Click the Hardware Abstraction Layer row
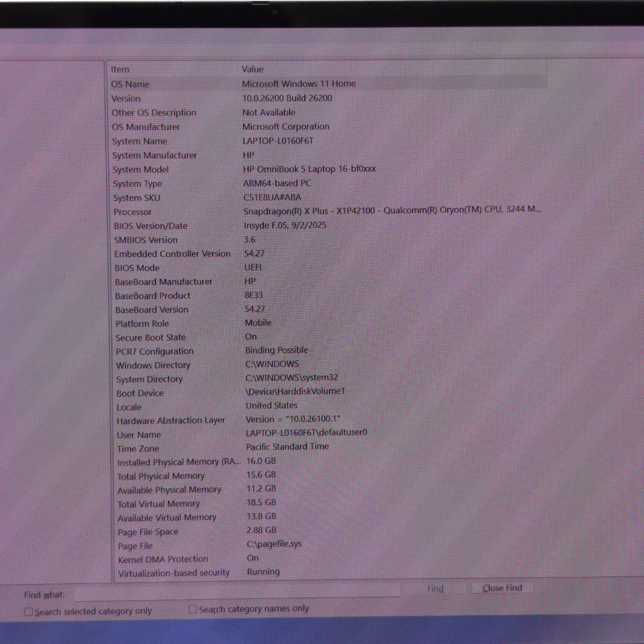This screenshot has width=644, height=644. (171, 421)
